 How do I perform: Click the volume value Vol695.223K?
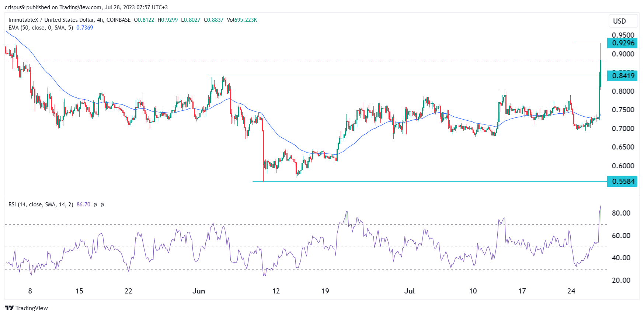[242, 20]
